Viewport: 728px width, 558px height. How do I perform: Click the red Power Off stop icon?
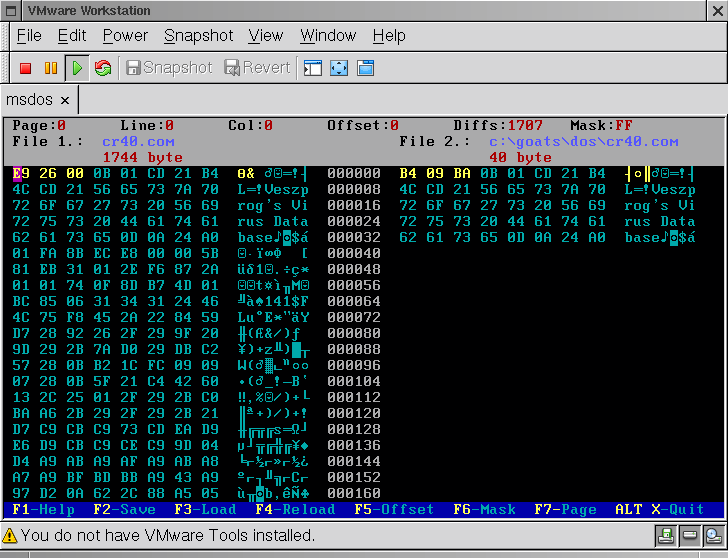pos(26,68)
